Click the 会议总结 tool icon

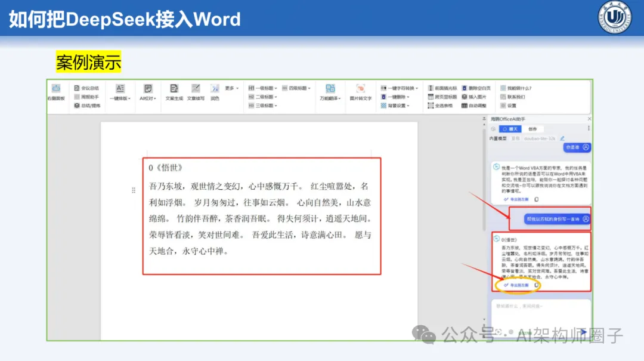(x=77, y=88)
